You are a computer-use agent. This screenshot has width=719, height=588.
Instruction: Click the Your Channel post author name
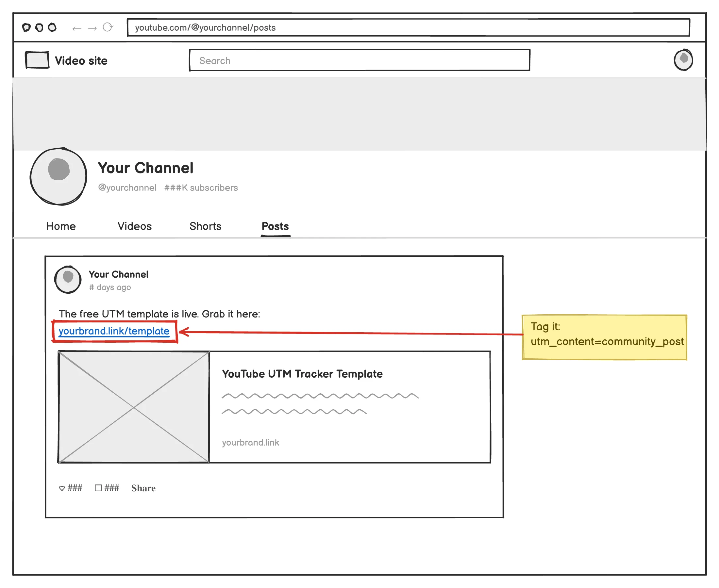pyautogui.click(x=119, y=274)
